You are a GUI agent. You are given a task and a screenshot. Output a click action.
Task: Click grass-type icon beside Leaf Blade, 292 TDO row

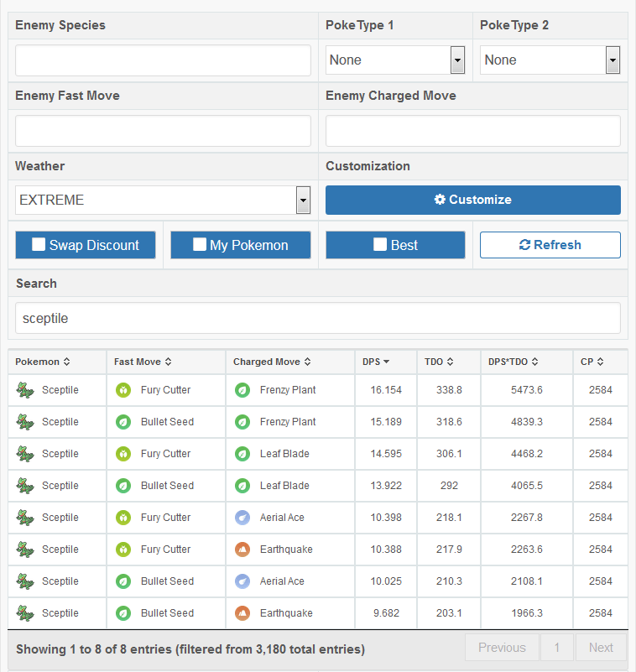242,486
